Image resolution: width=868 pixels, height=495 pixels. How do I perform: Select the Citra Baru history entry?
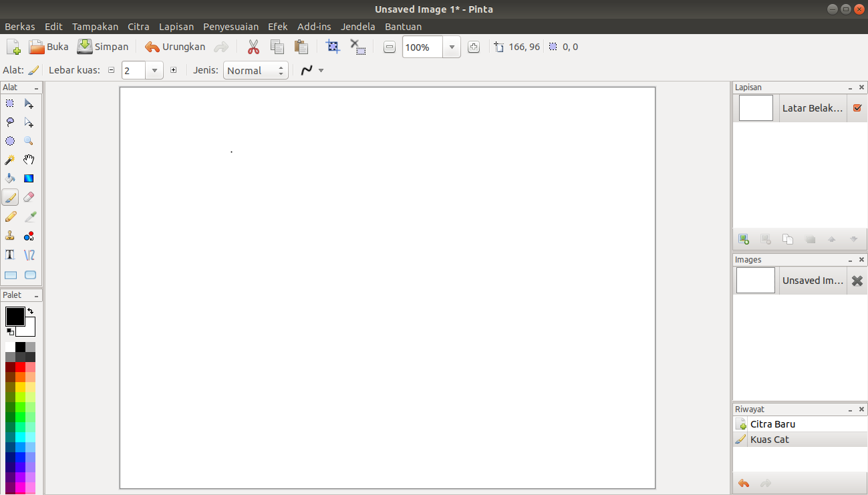pyautogui.click(x=800, y=424)
